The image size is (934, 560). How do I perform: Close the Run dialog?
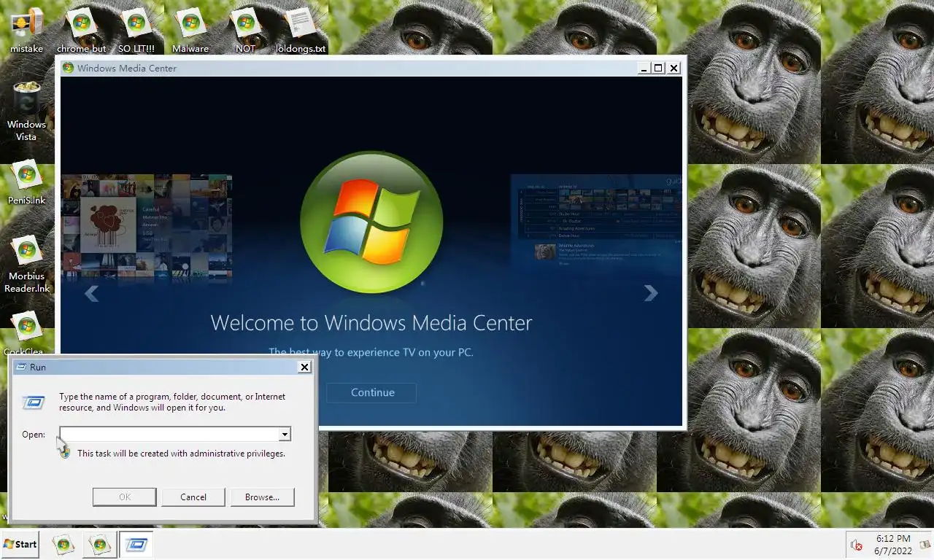pyautogui.click(x=305, y=367)
